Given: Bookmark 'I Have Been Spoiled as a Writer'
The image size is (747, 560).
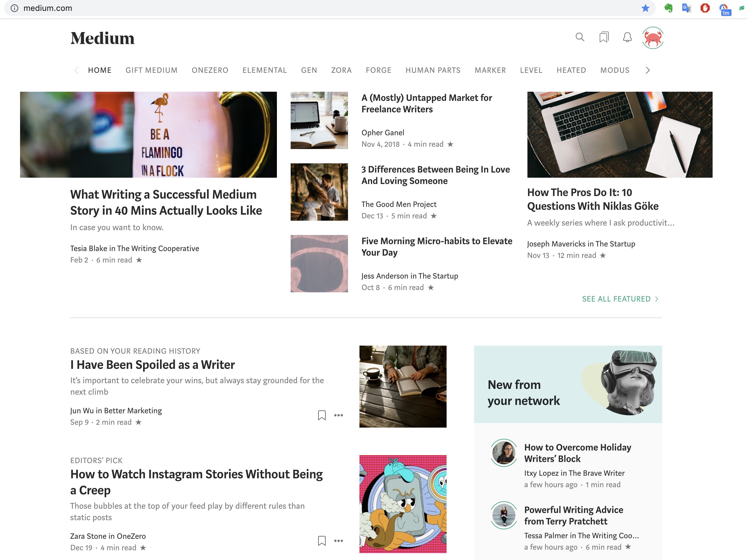Looking at the screenshot, I should pos(322,415).
